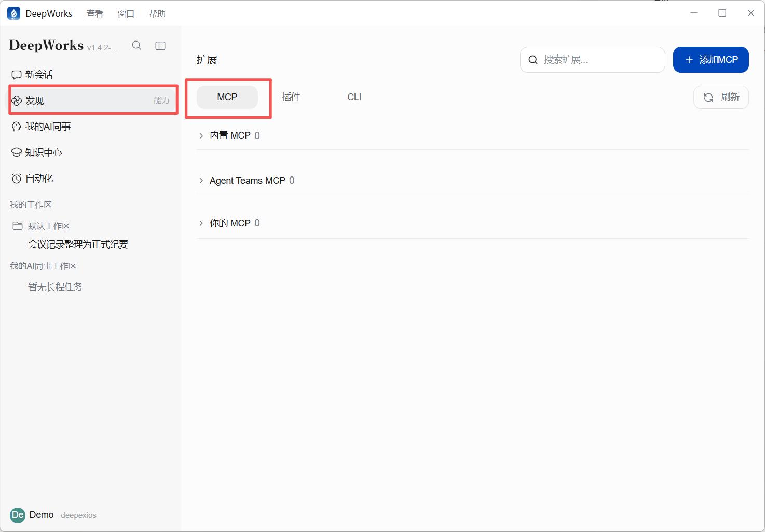Click the plus icon on 添加MCP
The image size is (765, 532).
click(x=689, y=60)
